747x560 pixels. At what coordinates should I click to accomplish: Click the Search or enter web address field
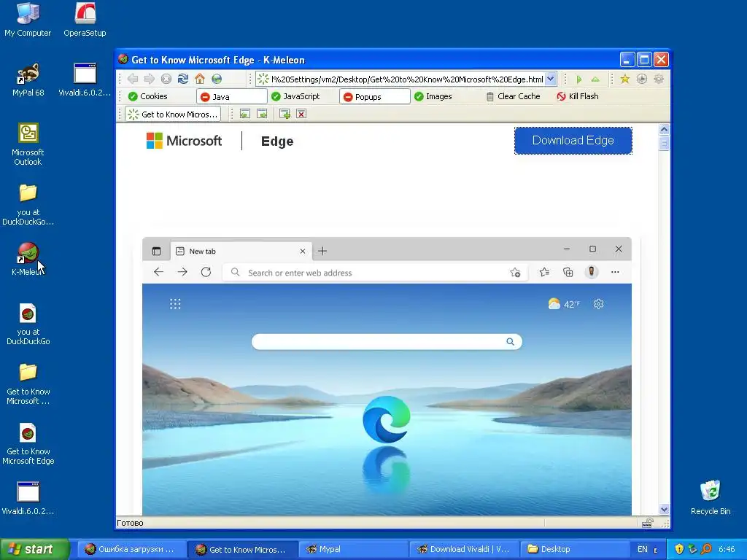[374, 273]
